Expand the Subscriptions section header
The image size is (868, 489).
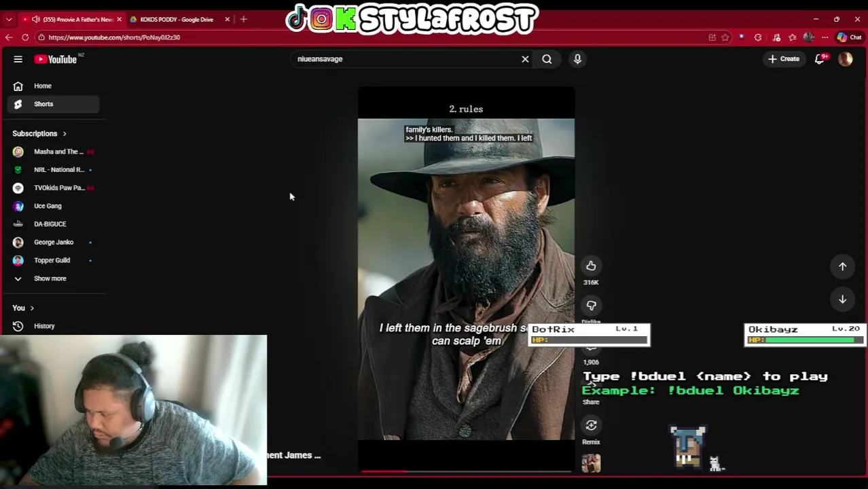click(x=39, y=133)
